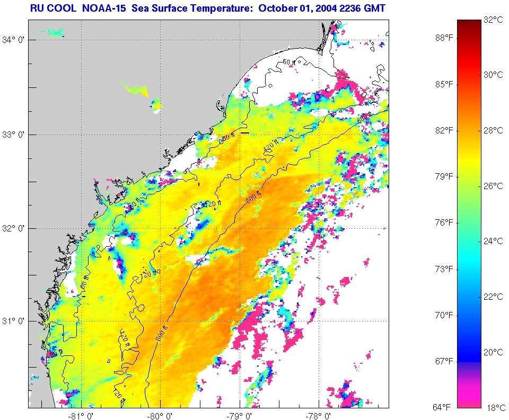Click the -81° 0' longitude label

[81, 415]
